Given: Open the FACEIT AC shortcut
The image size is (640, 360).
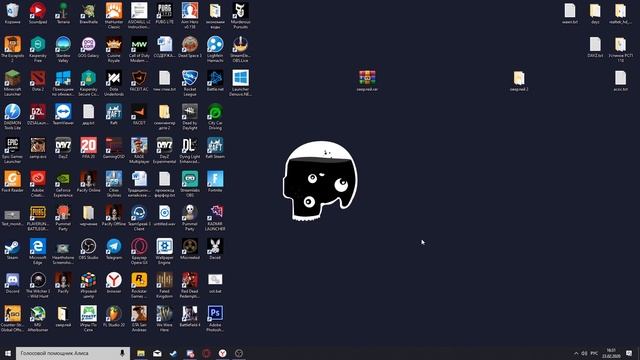Looking at the screenshot, I should (139, 81).
